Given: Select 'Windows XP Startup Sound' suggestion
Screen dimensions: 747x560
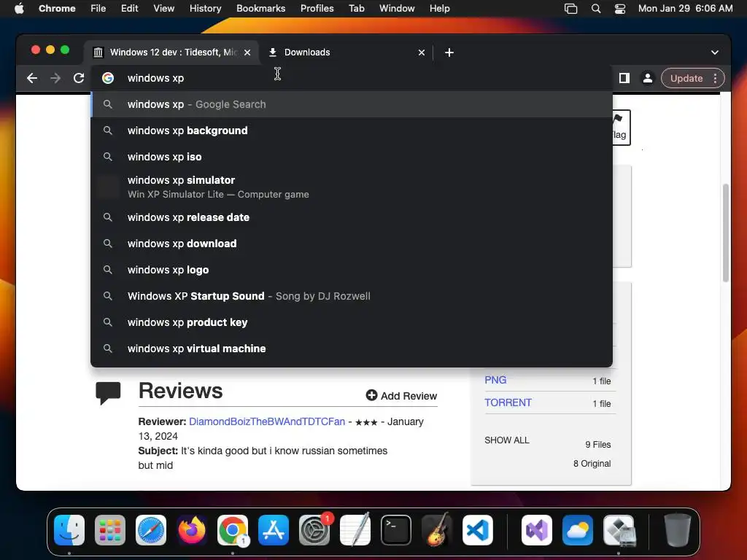Looking at the screenshot, I should tap(352, 296).
